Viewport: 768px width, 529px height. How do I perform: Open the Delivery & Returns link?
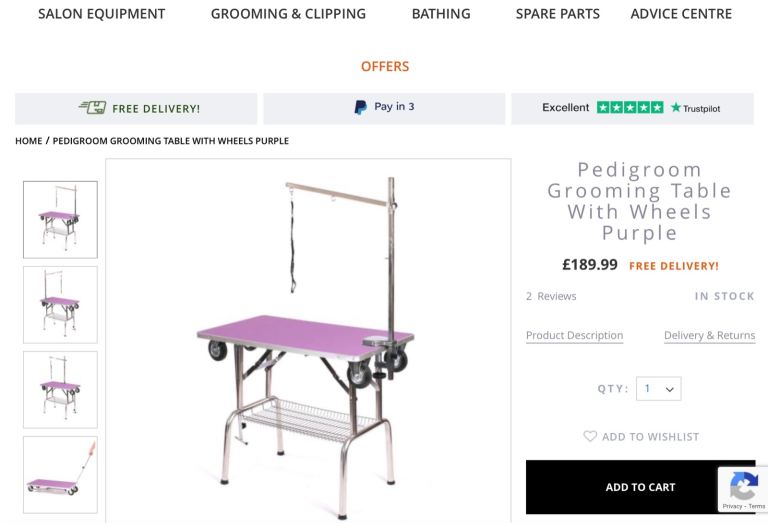coord(709,336)
